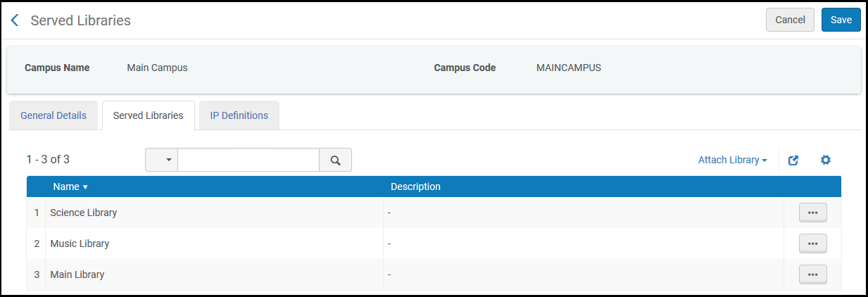Select the Served Libraries tab
Viewport: 868px width, 297px height.
coord(148,115)
